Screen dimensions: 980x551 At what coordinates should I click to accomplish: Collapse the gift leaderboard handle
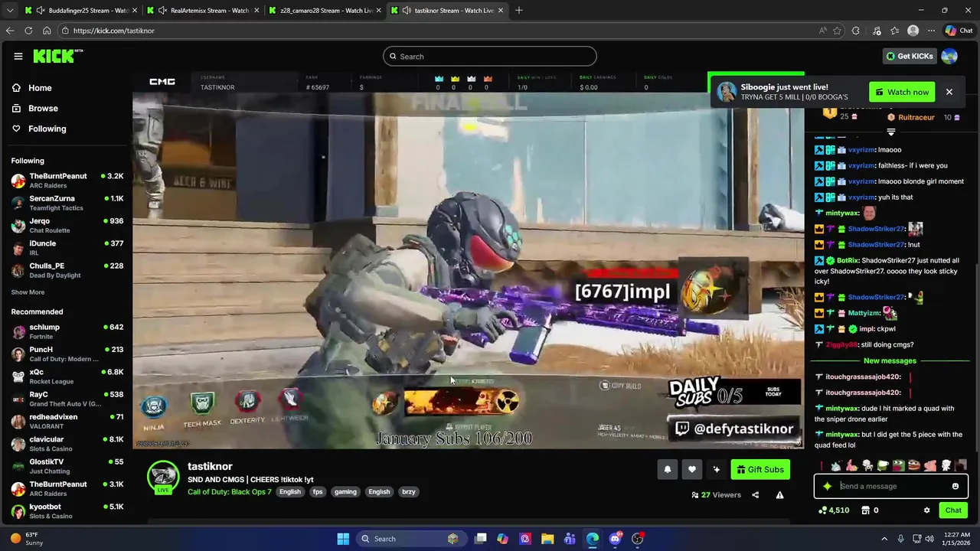coord(890,132)
